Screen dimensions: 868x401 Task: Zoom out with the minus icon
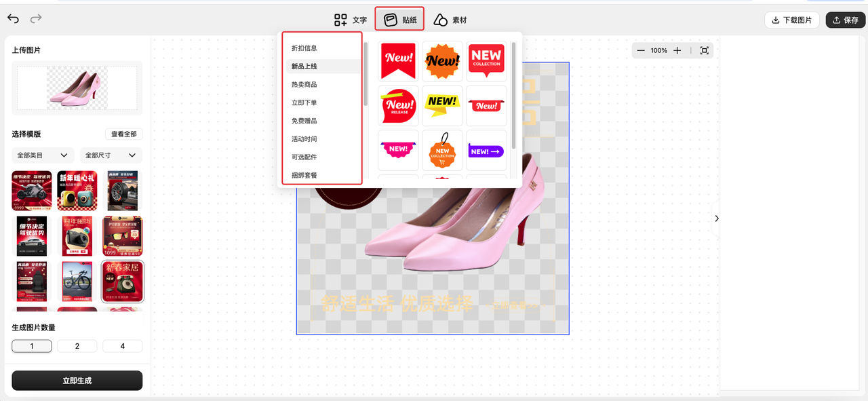641,51
